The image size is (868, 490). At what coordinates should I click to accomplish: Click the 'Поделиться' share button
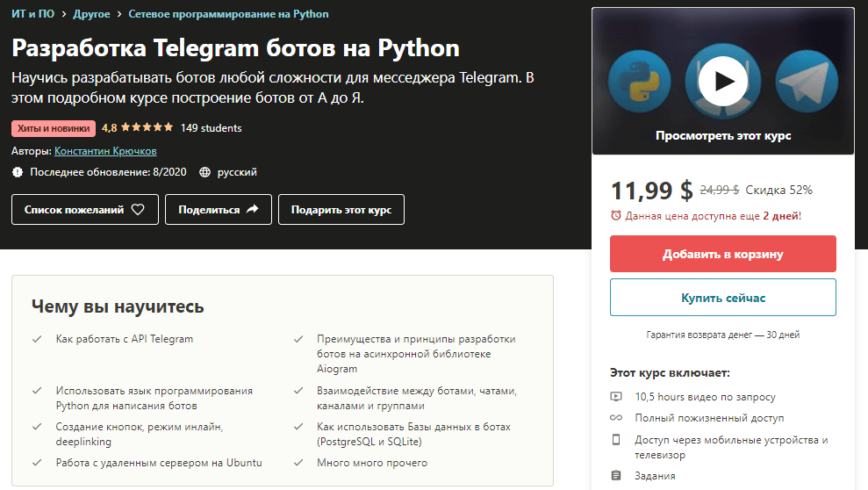(x=219, y=209)
